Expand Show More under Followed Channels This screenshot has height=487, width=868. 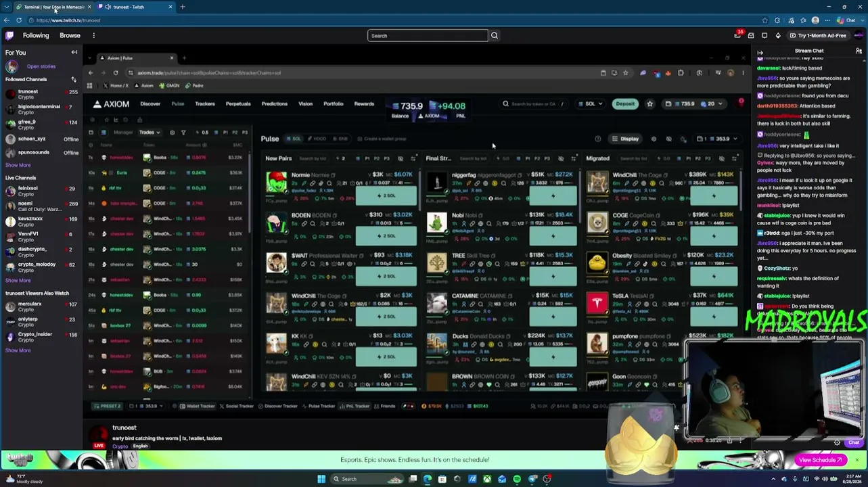18,165
